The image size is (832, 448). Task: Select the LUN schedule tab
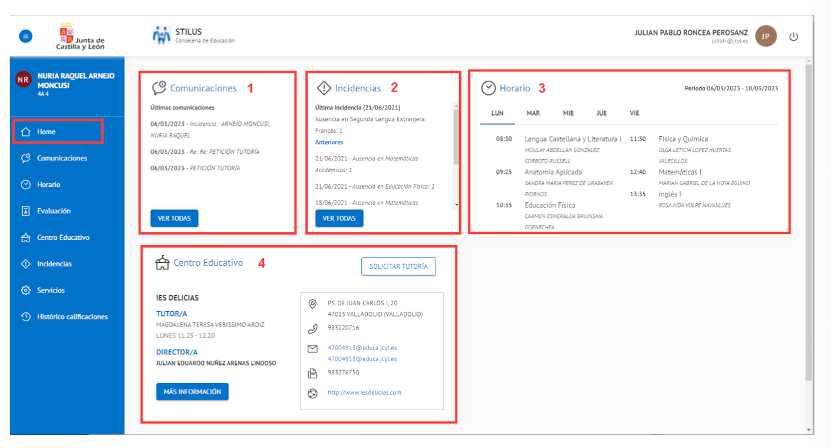[497, 113]
